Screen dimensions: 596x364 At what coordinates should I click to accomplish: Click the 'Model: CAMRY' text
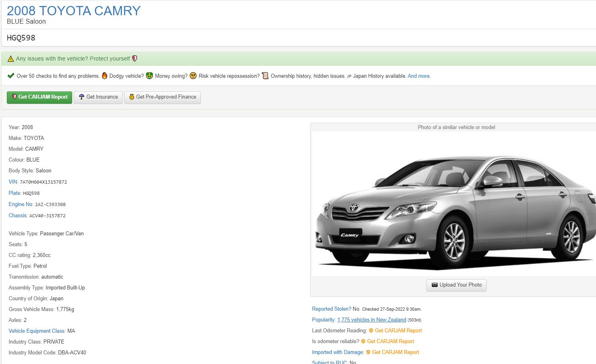click(26, 149)
